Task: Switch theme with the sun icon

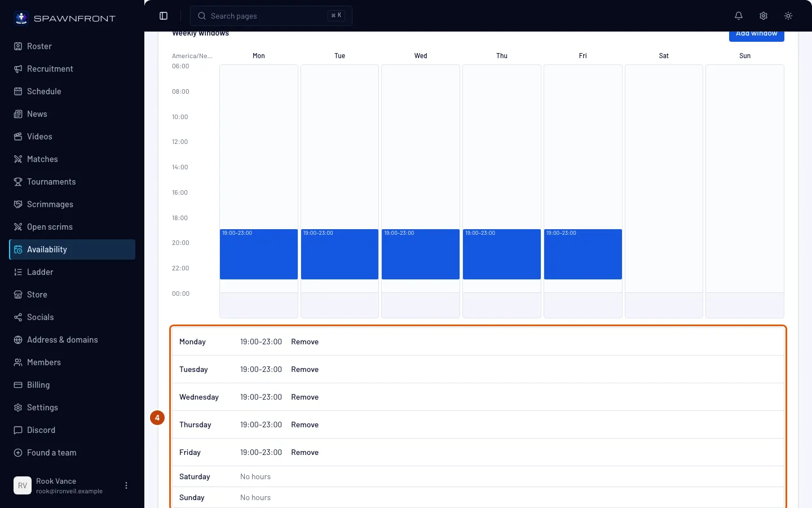Action: click(788, 16)
